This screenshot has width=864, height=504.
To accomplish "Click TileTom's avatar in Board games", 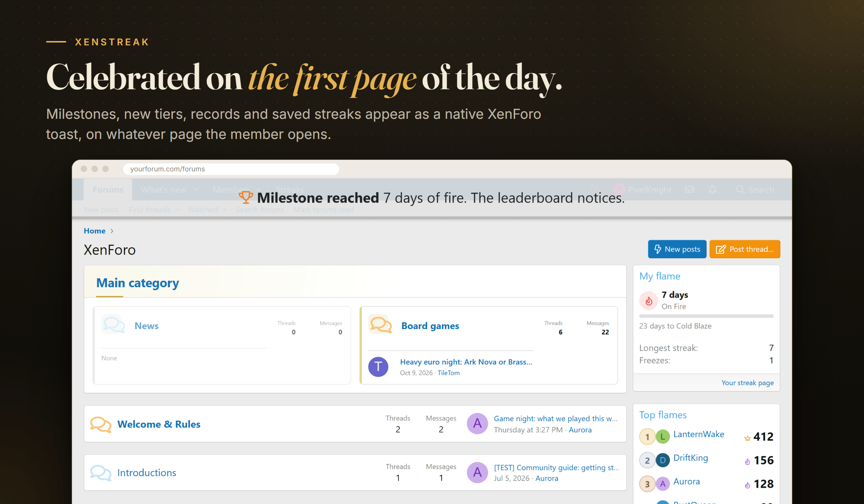I will [x=378, y=367].
